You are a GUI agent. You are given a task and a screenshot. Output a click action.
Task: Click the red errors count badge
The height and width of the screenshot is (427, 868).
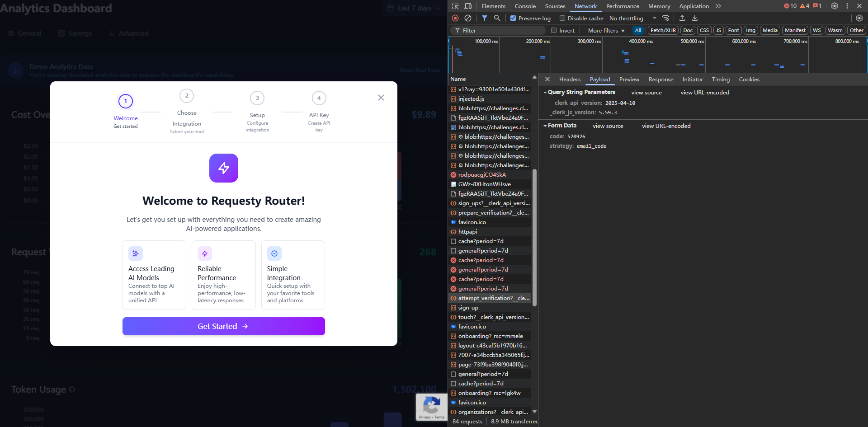[790, 6]
